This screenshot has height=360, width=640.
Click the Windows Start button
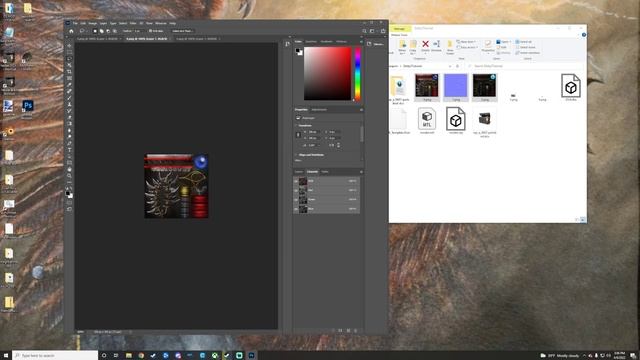[6, 356]
